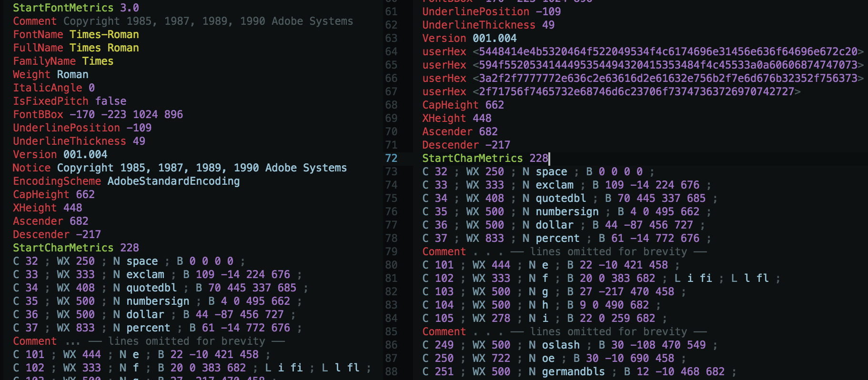
Task: Click the userHex line starting 594f5520
Action: tap(643, 65)
